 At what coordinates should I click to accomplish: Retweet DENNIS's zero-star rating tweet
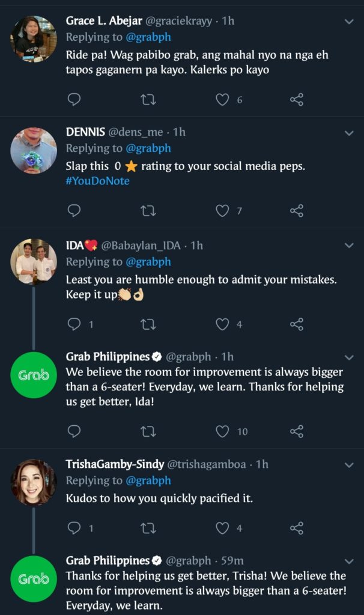point(148,211)
